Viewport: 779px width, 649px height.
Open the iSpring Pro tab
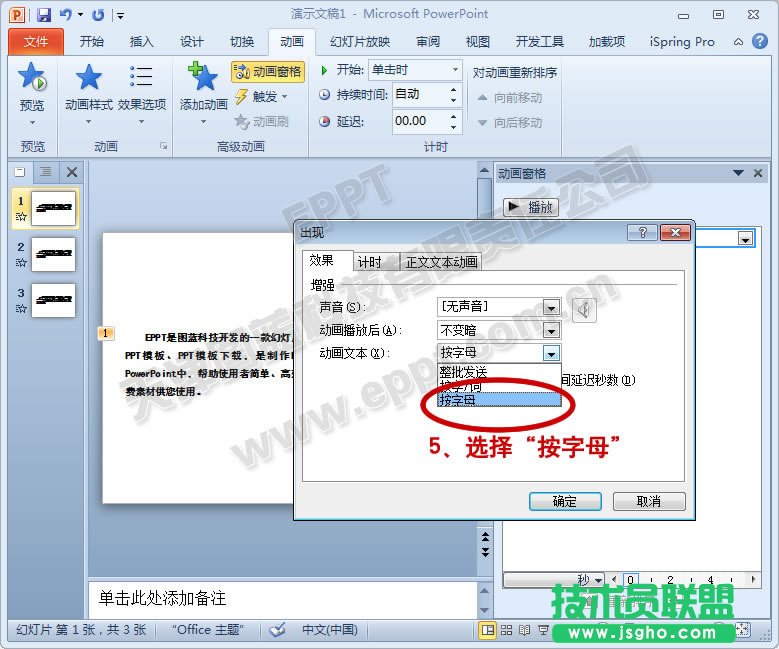tap(682, 41)
